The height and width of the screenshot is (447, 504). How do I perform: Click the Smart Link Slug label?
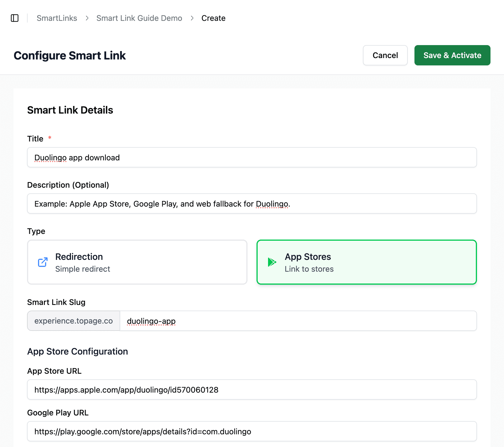56,302
